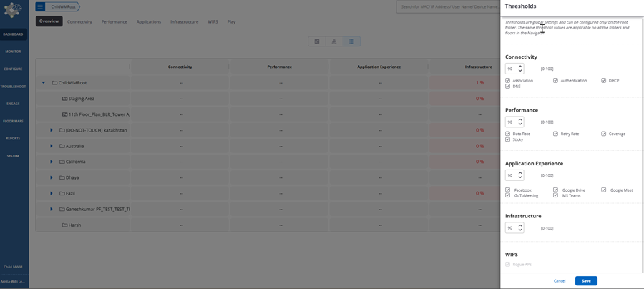Increase the Connectivity threshold stepper value
644x289 pixels.
pyautogui.click(x=520, y=67)
